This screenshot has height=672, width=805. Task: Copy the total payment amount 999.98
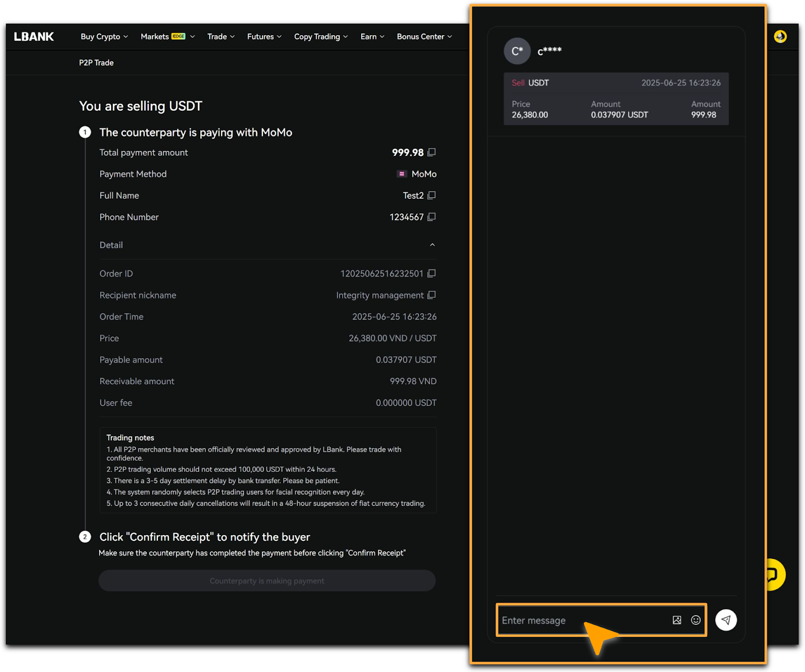tap(431, 152)
